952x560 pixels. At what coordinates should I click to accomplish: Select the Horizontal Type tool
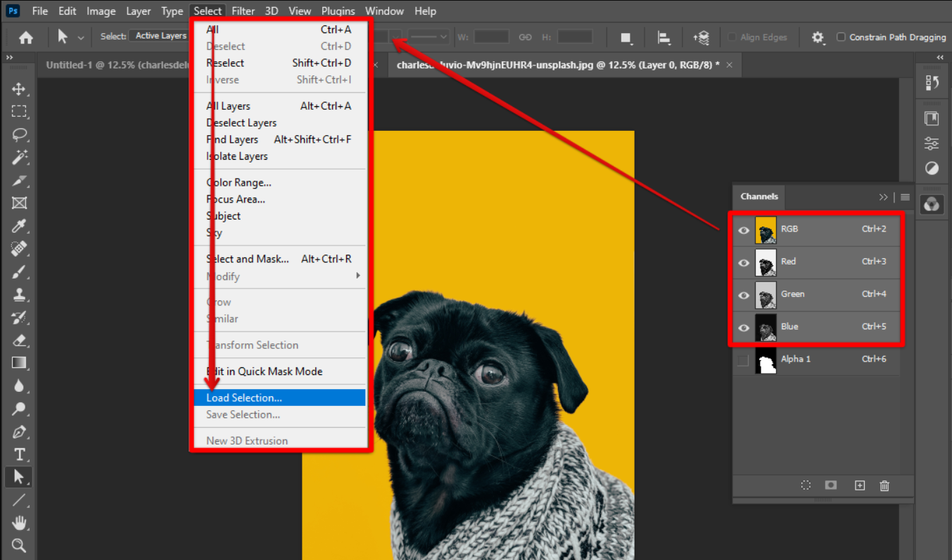tap(18, 454)
